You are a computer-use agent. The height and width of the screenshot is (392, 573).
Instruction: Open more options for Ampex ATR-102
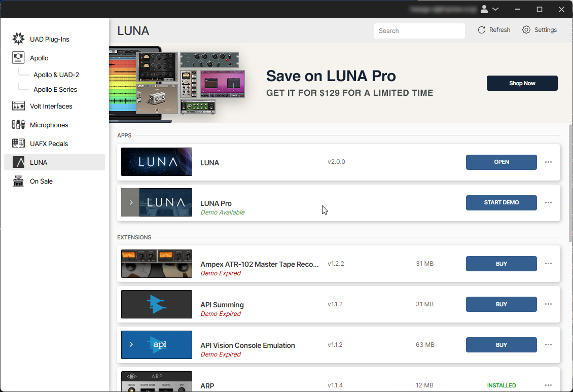[548, 263]
